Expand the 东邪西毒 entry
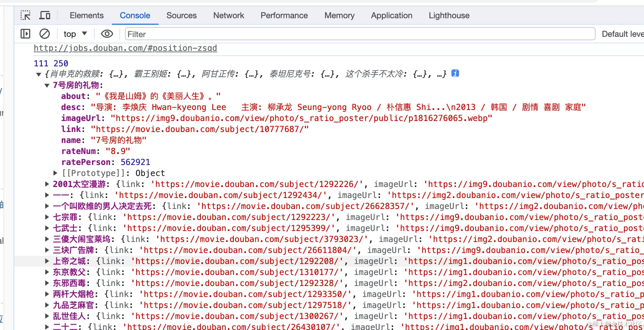 pos(47,283)
